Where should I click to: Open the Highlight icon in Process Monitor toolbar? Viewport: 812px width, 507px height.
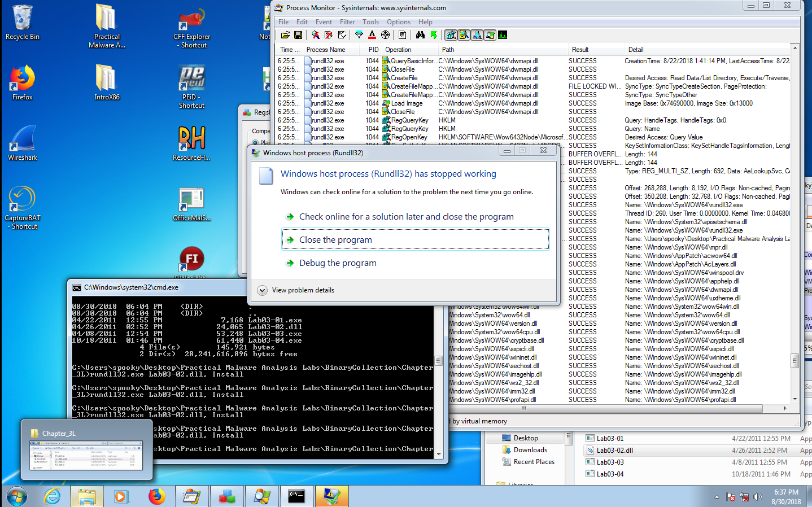[x=372, y=35]
